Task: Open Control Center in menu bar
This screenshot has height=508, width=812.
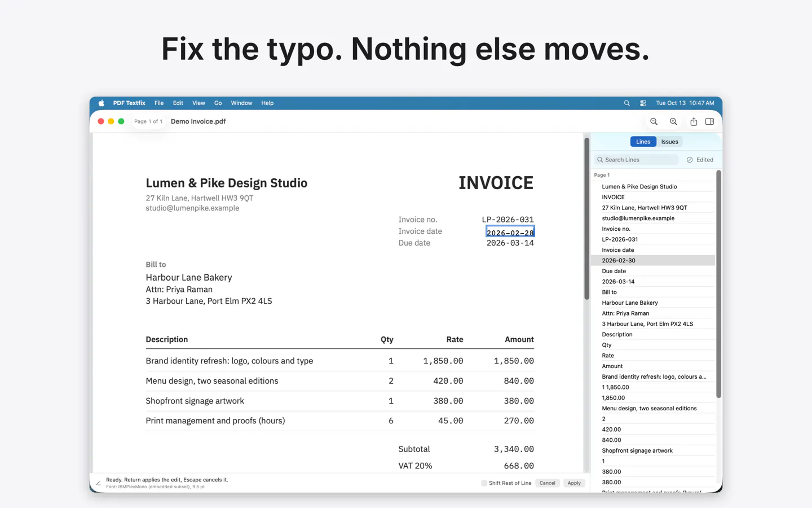Action: (x=643, y=103)
